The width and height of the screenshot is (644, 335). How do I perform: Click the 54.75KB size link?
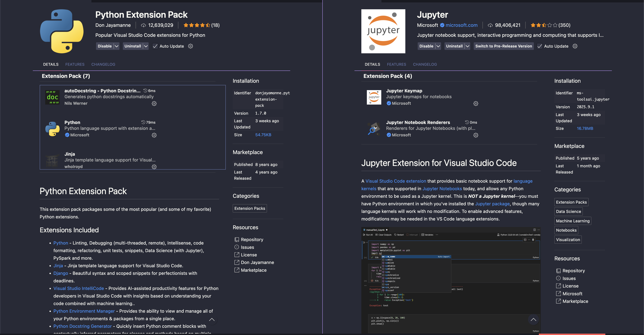(x=263, y=135)
